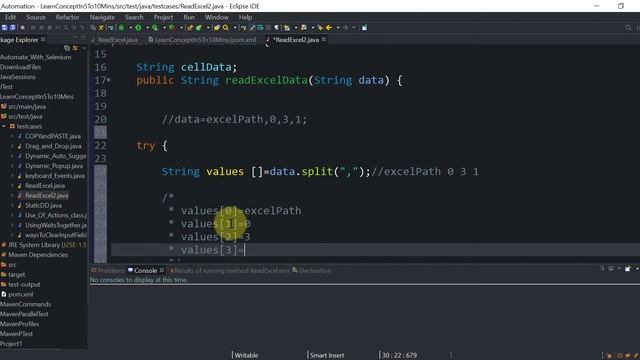Screen dimensions: 640x360
Task: Click the Coverage run icon
Action: click(x=155, y=28)
